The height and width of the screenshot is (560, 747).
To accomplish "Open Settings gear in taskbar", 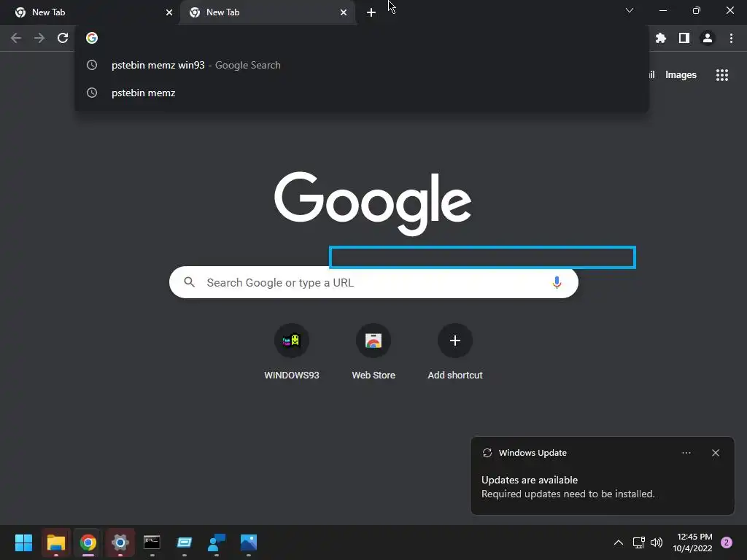I will pos(120,542).
